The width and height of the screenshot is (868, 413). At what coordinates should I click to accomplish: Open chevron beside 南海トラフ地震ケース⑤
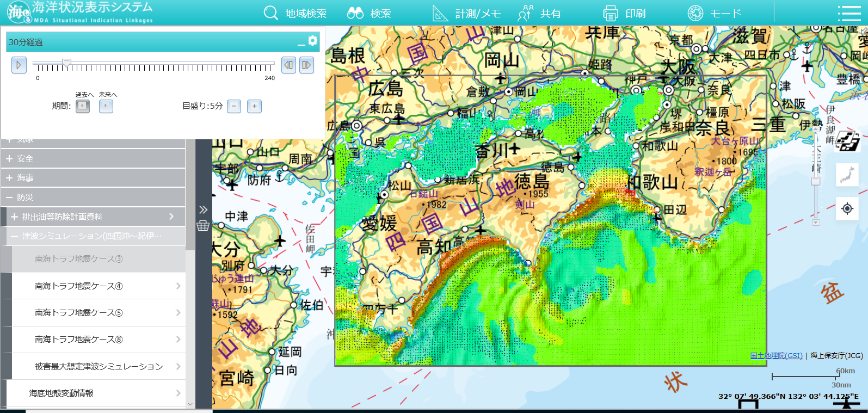tap(178, 312)
